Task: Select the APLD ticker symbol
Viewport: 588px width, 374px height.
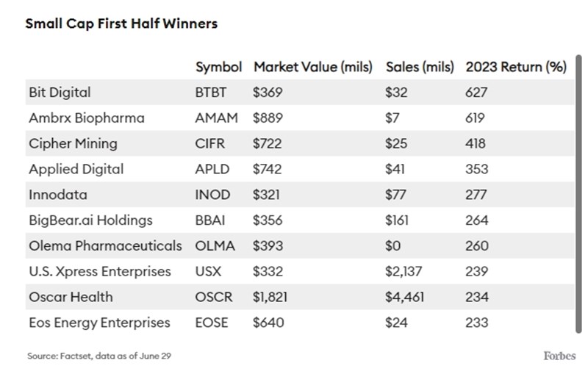Action: [x=212, y=169]
